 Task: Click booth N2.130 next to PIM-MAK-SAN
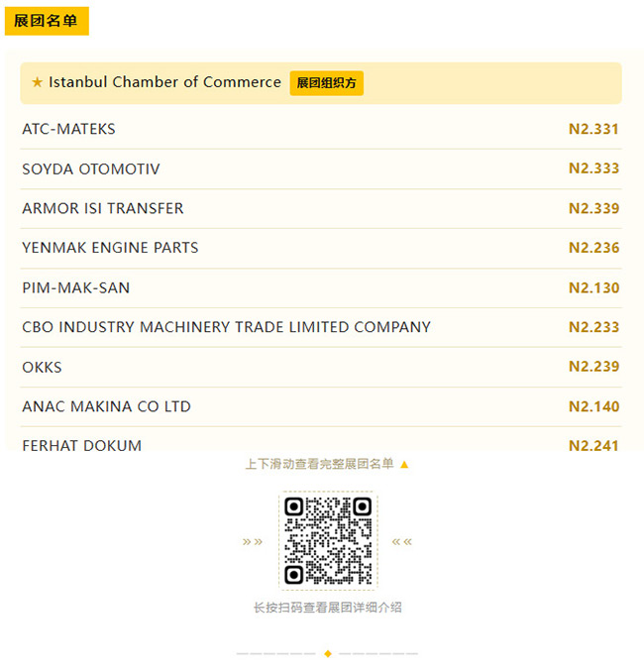[x=593, y=287]
